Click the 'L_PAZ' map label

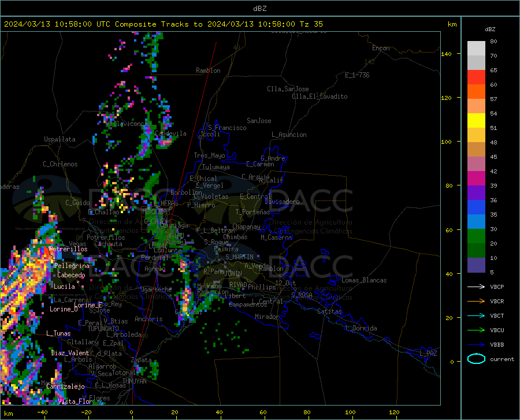(428, 354)
